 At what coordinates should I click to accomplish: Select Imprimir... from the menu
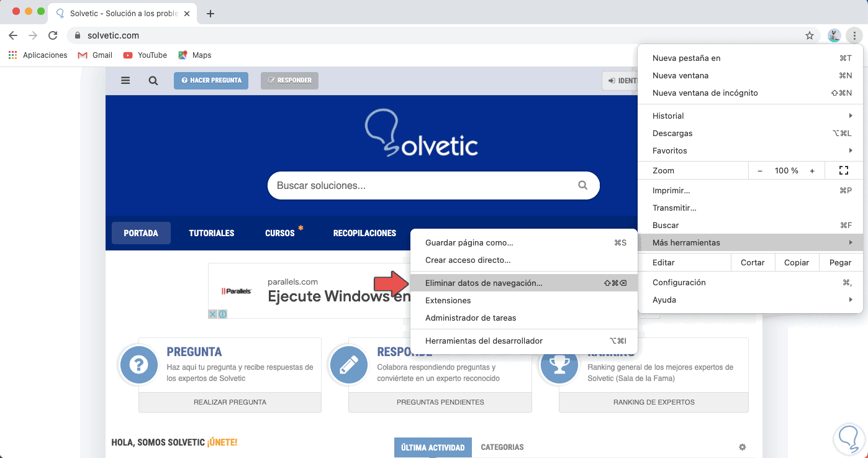(750, 190)
